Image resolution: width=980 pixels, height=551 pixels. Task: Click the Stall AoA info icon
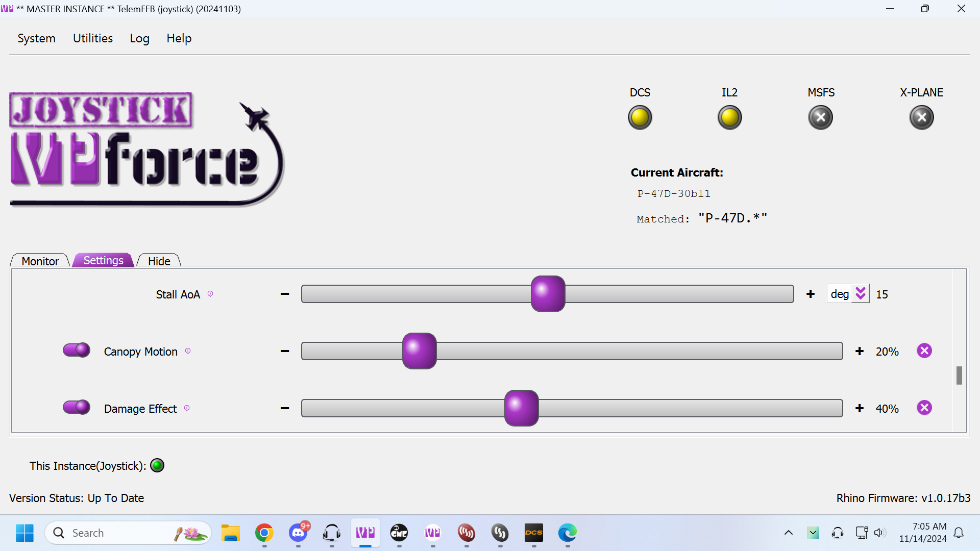[210, 294]
